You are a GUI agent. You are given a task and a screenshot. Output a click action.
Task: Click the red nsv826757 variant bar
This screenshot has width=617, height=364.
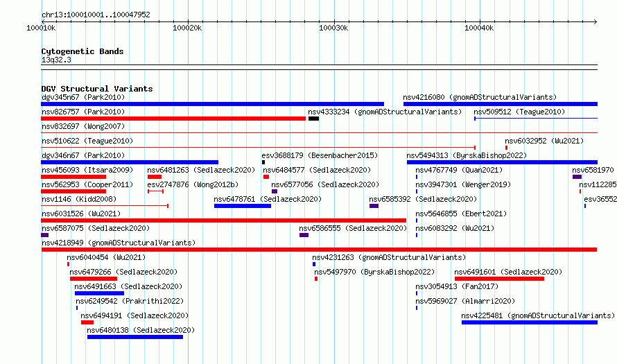point(173,119)
